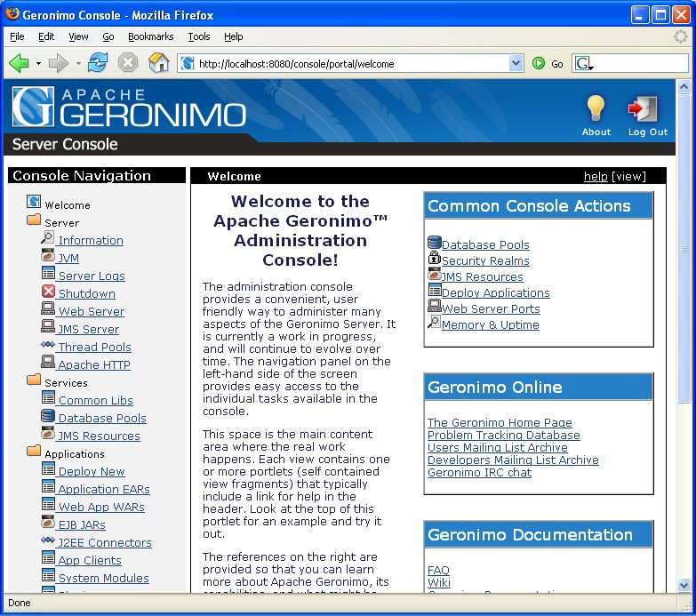
Task: Open the Application EARs link
Action: (104, 489)
